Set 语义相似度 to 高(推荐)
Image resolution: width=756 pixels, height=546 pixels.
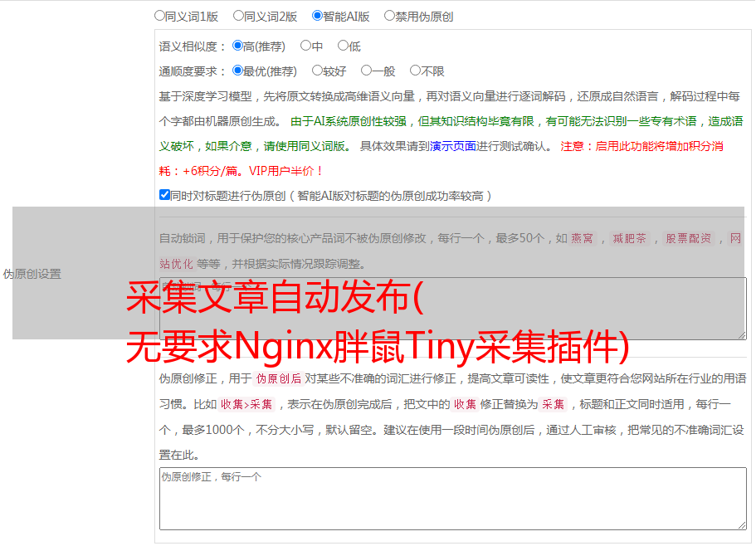tap(237, 46)
